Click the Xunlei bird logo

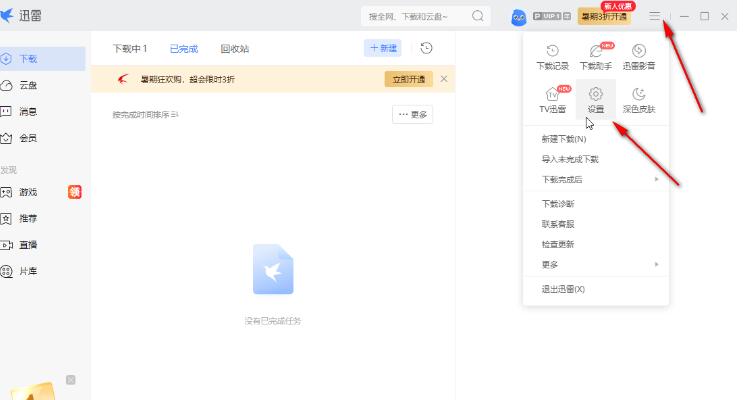tap(7, 15)
